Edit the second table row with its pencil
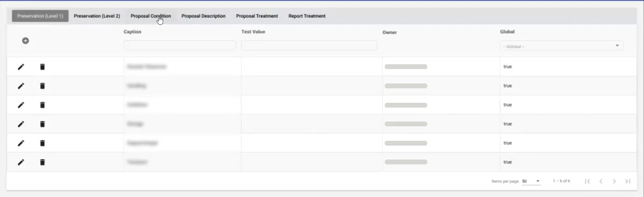 click(x=21, y=86)
